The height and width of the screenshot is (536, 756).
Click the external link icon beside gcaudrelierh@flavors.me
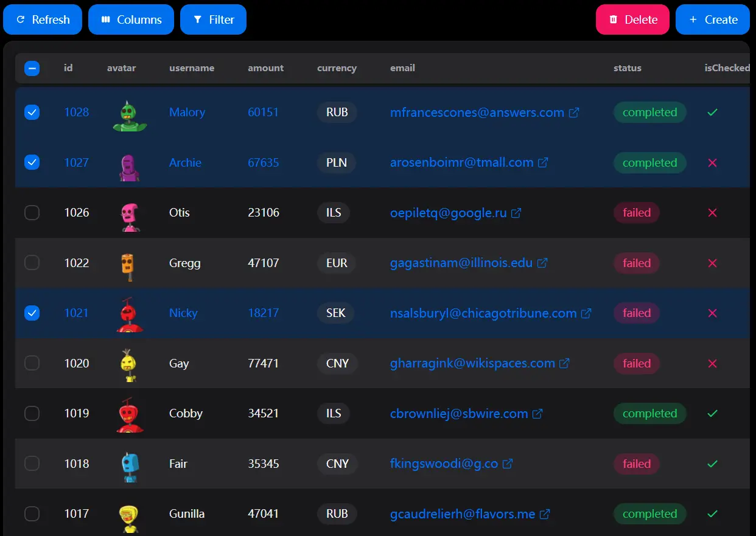(x=545, y=514)
